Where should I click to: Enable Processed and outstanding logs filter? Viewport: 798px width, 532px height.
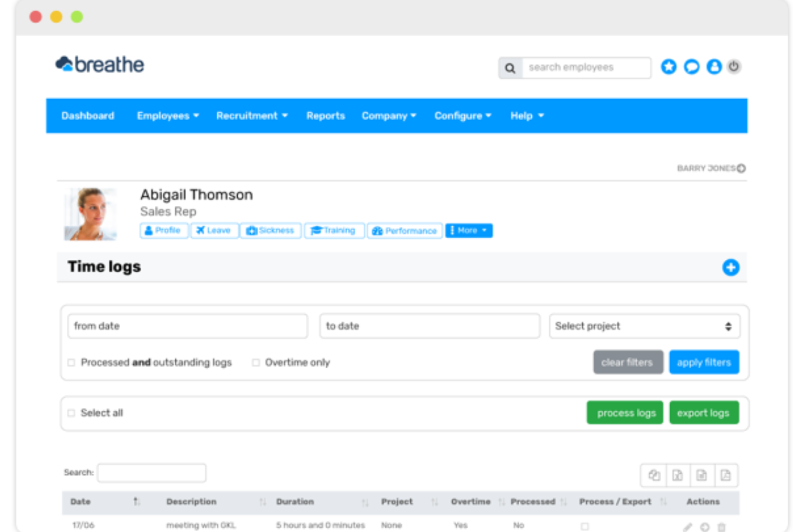71,362
